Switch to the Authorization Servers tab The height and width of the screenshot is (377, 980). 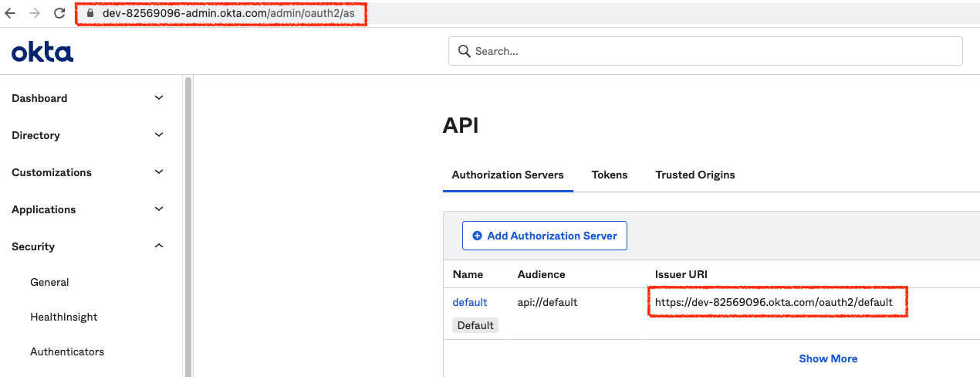[508, 175]
